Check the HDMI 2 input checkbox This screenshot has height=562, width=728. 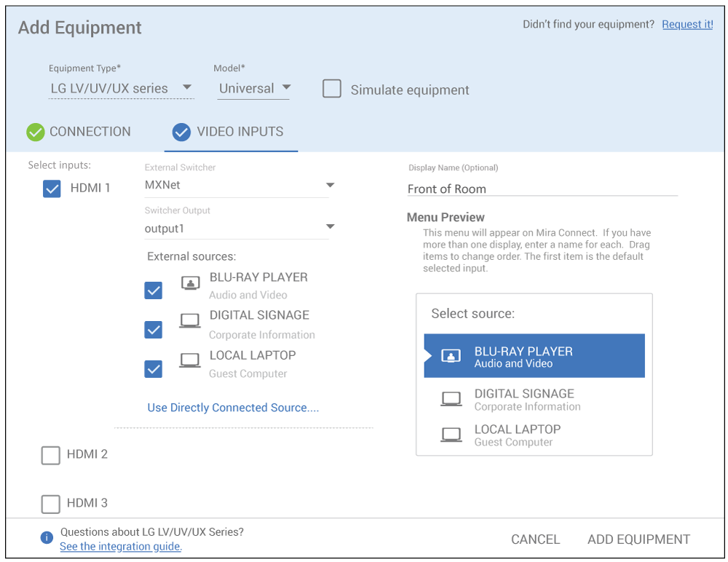pyautogui.click(x=50, y=455)
